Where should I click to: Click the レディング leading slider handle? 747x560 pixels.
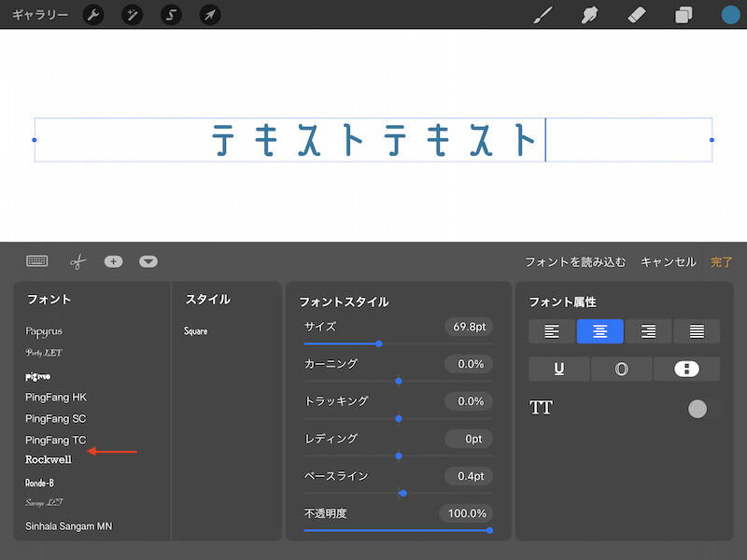coord(399,456)
